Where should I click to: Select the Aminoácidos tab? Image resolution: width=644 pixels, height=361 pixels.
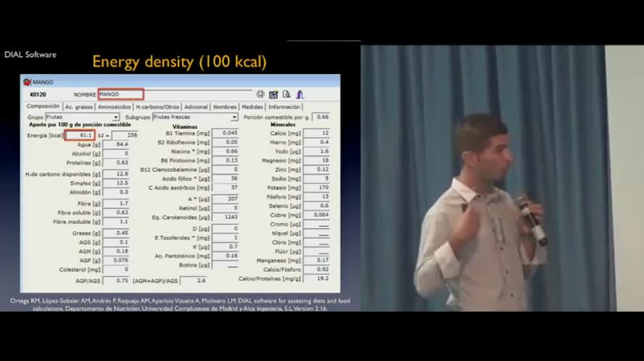pos(114,107)
